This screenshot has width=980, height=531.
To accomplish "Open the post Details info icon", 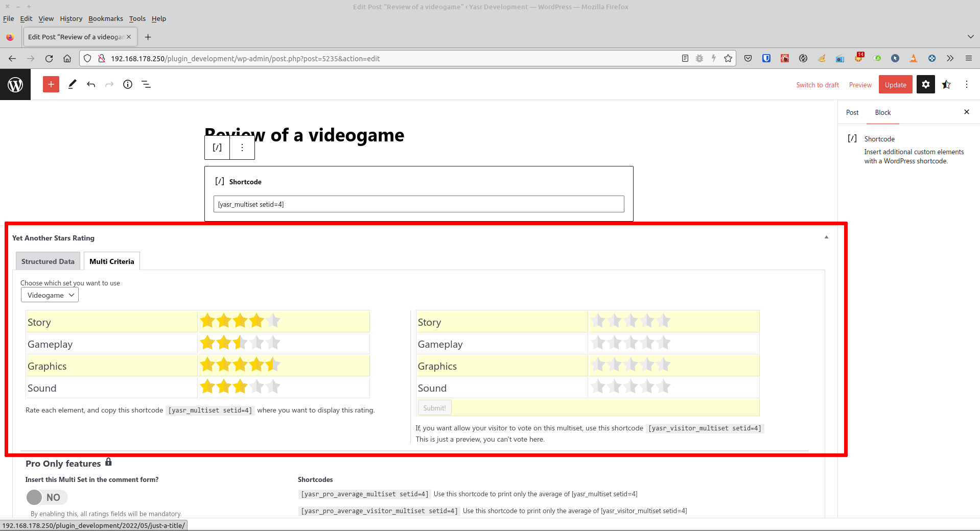I will [128, 85].
